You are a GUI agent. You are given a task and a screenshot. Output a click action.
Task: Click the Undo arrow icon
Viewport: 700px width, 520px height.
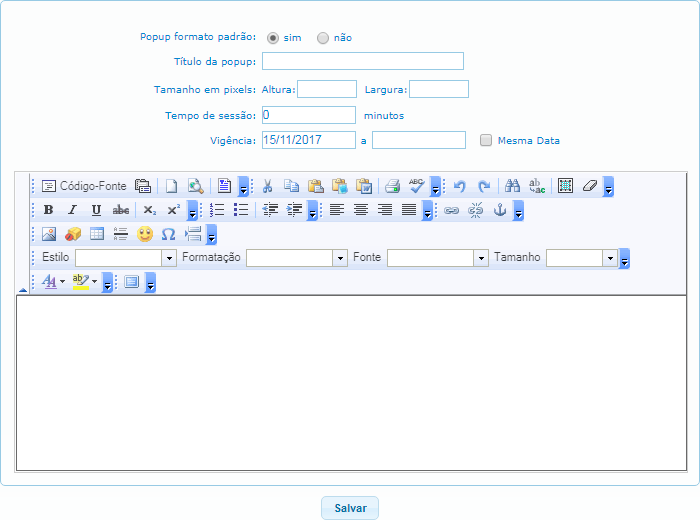pyautogui.click(x=460, y=186)
